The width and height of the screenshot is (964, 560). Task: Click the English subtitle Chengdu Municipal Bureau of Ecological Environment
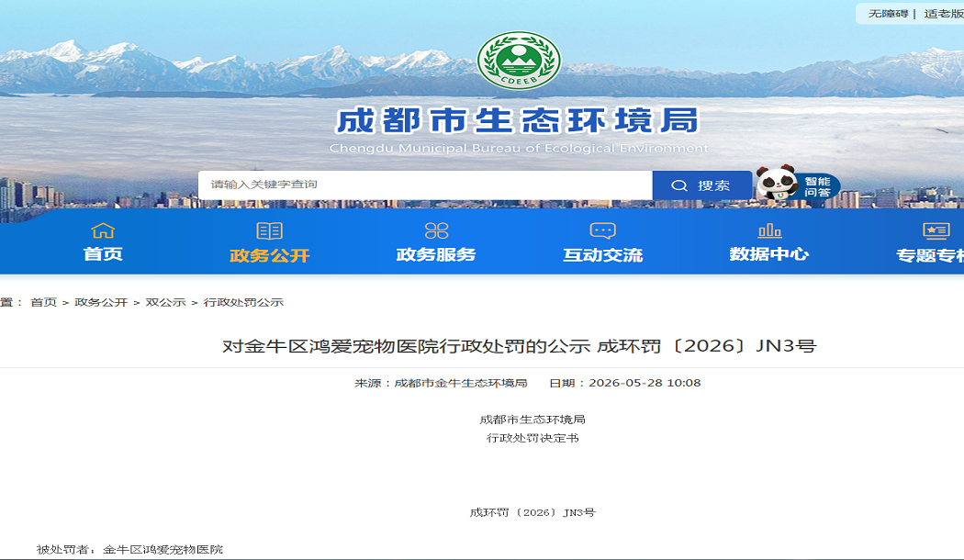click(519, 148)
